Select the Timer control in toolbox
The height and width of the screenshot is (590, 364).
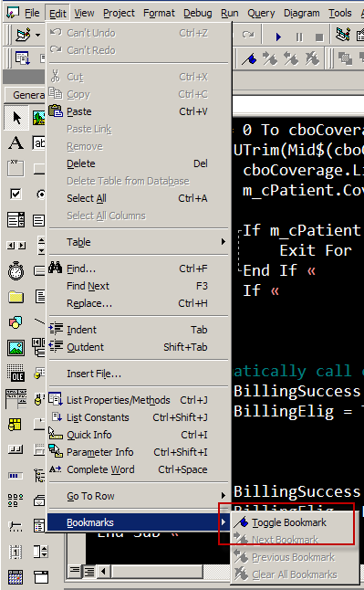point(16,270)
